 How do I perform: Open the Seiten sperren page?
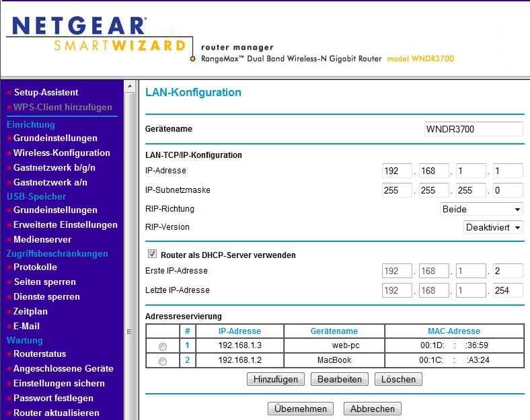[x=44, y=282]
